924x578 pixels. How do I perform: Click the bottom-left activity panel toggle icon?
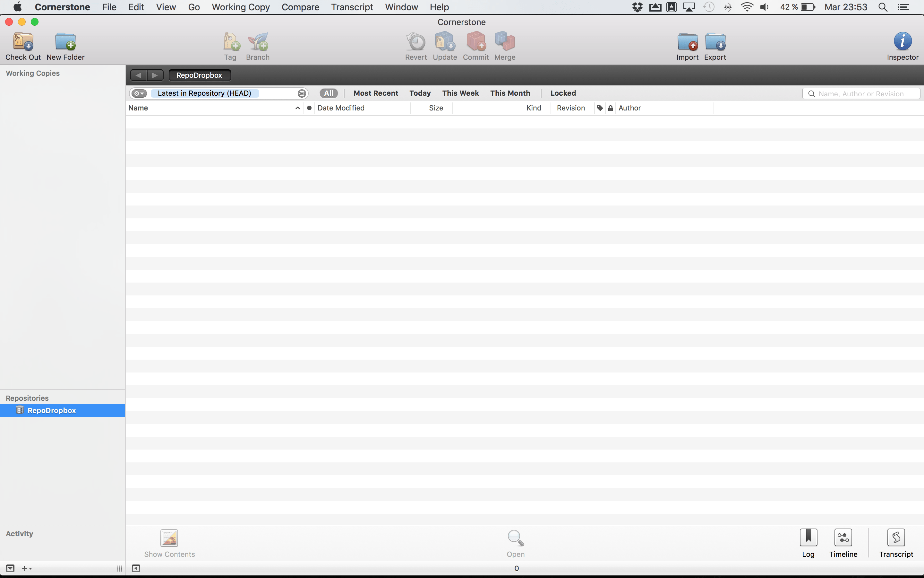click(10, 568)
